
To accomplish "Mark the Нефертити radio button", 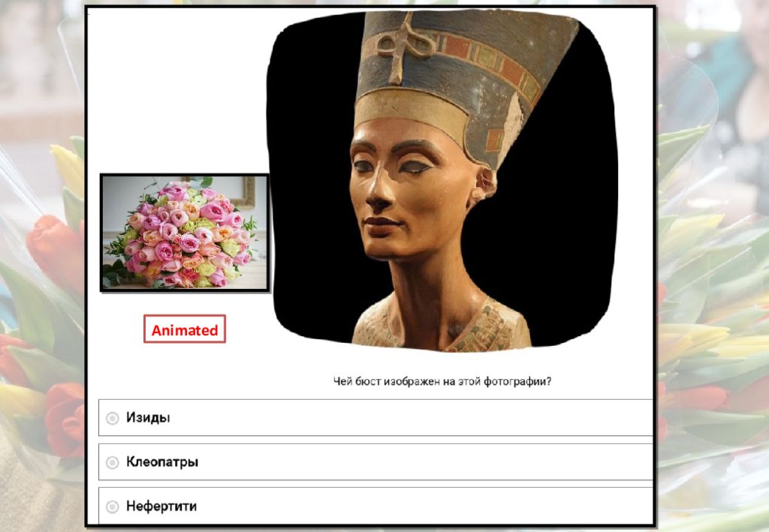I will [x=113, y=506].
